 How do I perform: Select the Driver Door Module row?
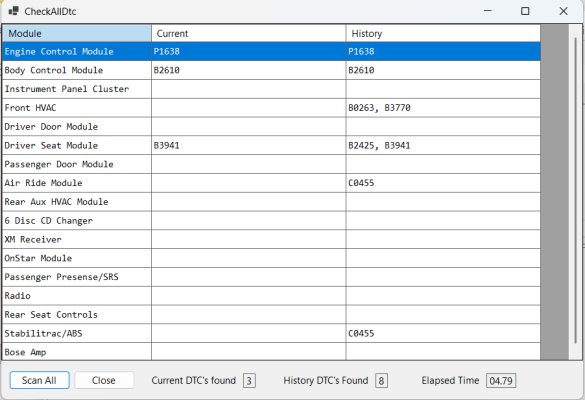[271, 126]
